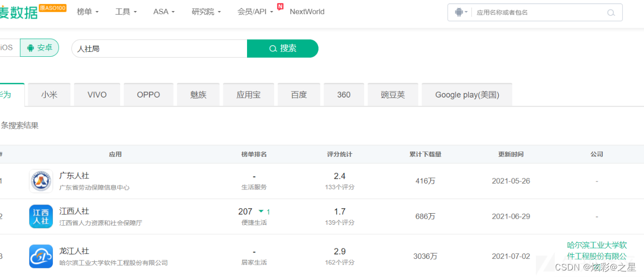Click the 公司 column header
This screenshot has width=644, height=277.
(x=597, y=154)
